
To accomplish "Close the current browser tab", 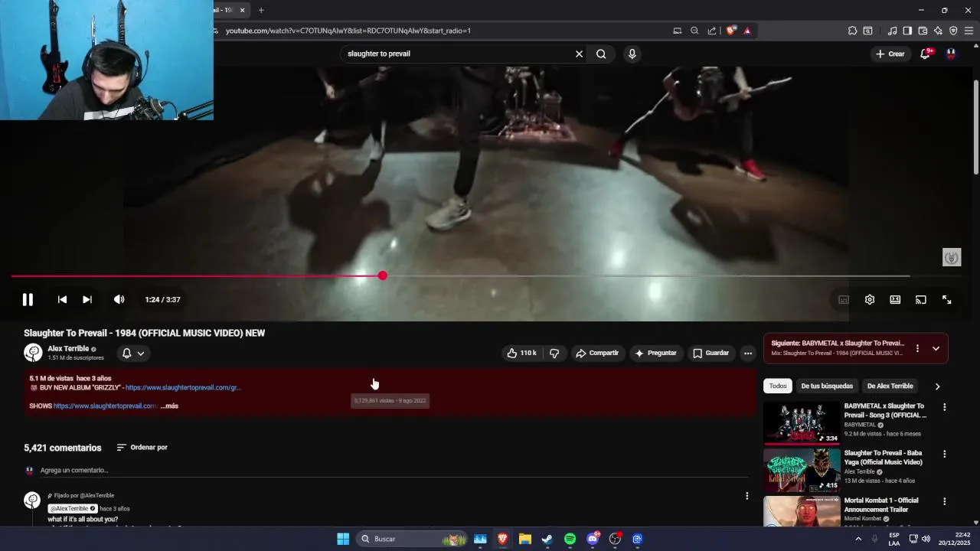I will tap(242, 10).
